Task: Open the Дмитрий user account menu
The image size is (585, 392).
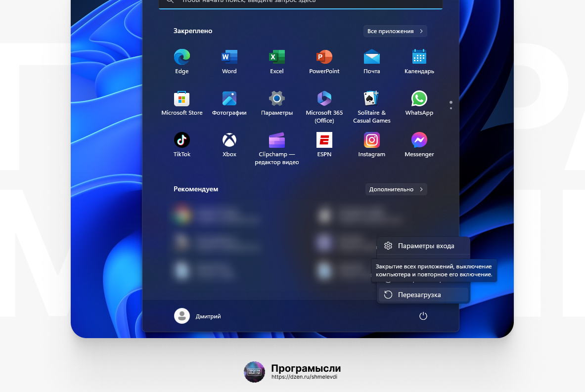Action: coord(198,316)
